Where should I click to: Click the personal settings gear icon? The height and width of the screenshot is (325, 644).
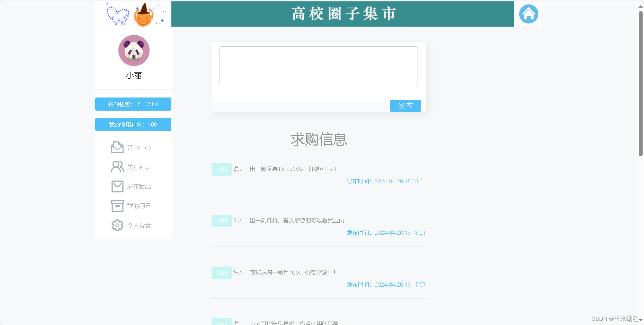click(117, 225)
